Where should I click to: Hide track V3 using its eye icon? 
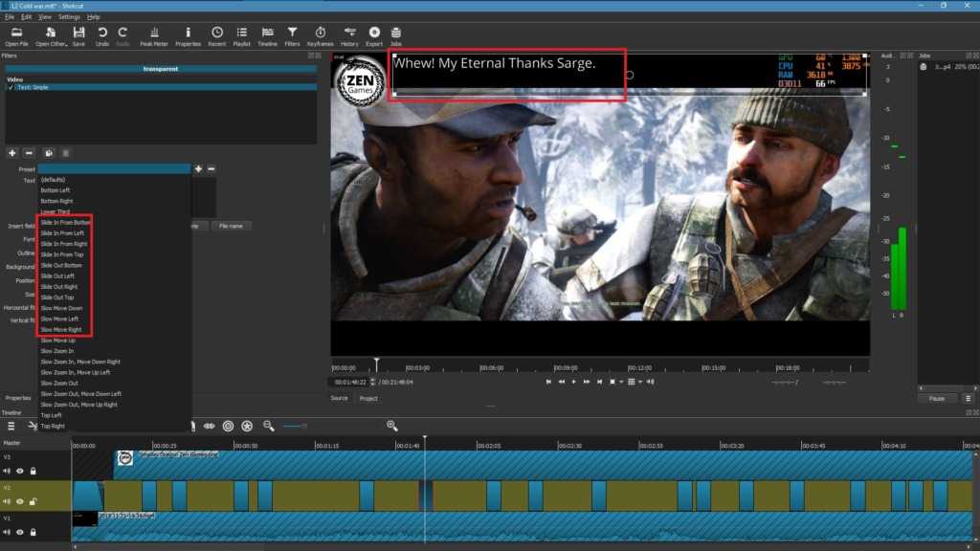click(x=19, y=471)
